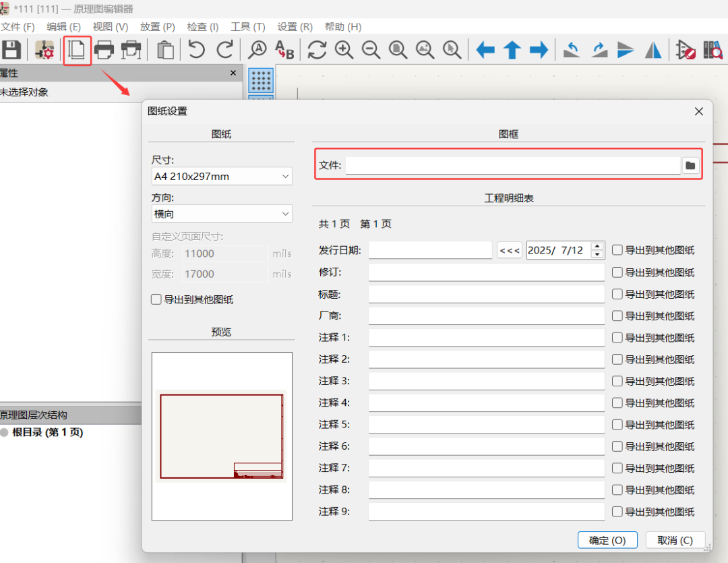Open the 设置 (R) menu

tap(295, 27)
